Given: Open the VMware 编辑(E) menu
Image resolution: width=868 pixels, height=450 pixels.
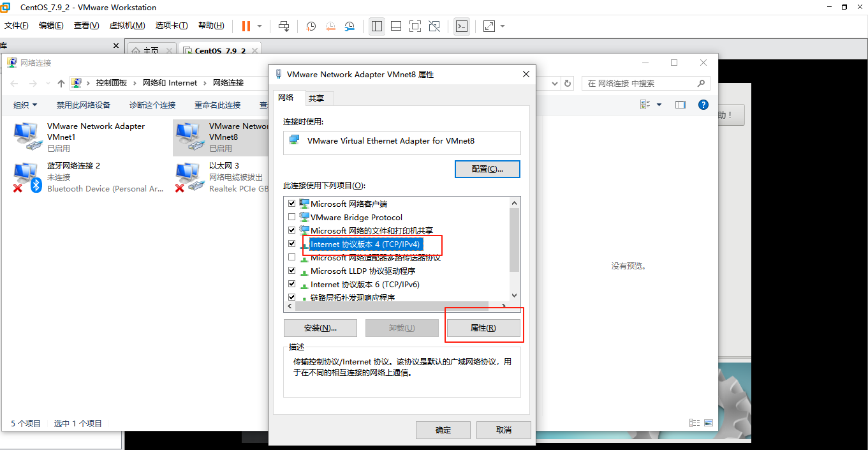Looking at the screenshot, I should coord(51,26).
